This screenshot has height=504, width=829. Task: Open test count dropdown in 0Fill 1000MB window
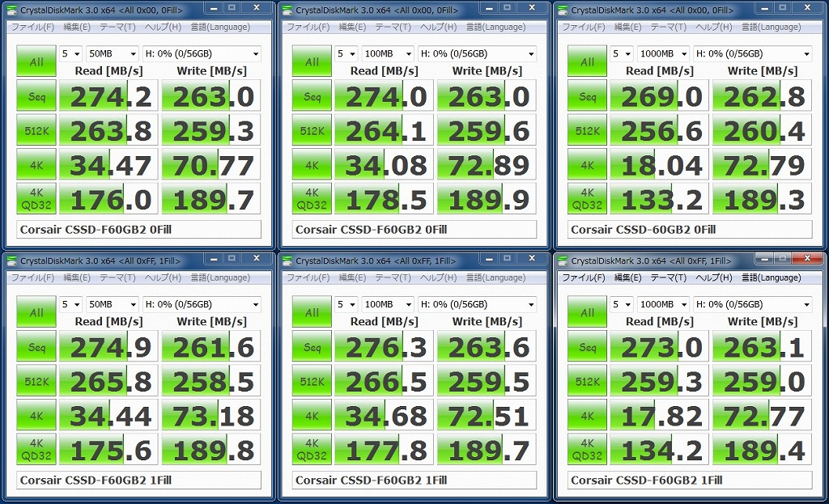[x=622, y=53]
